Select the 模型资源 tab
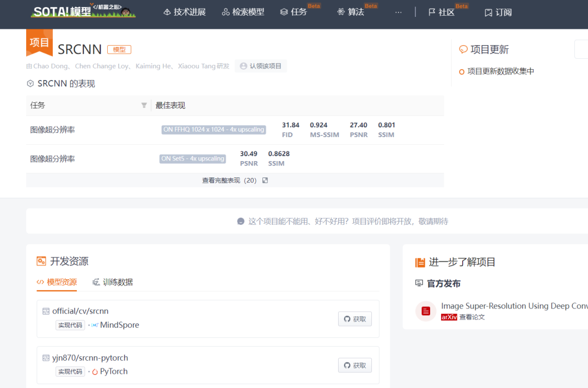 57,282
